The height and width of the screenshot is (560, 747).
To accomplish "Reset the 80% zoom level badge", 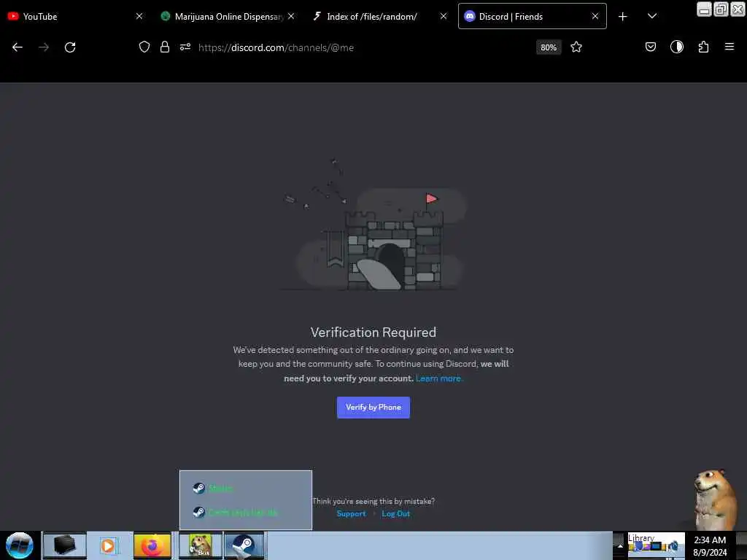I will click(x=549, y=47).
